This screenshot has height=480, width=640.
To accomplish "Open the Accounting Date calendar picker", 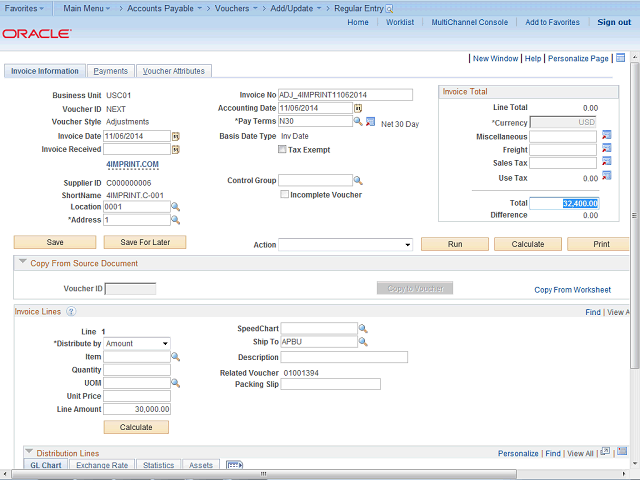I will (357, 108).
